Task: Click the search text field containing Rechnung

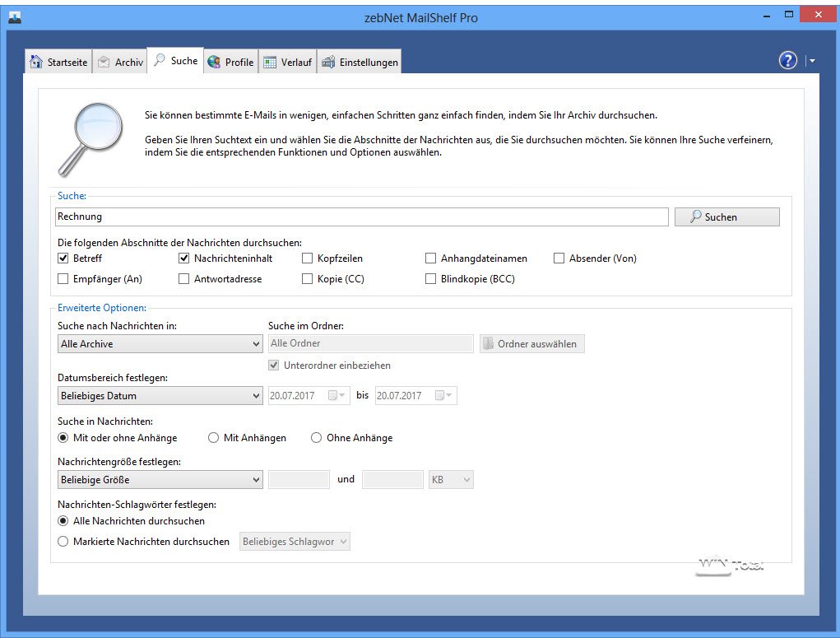Action: pyautogui.click(x=361, y=217)
